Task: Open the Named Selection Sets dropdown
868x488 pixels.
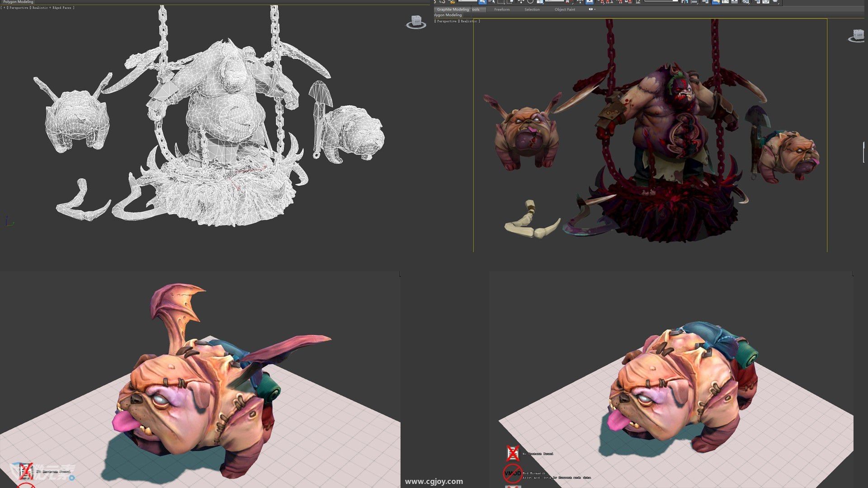Action: 660,1
